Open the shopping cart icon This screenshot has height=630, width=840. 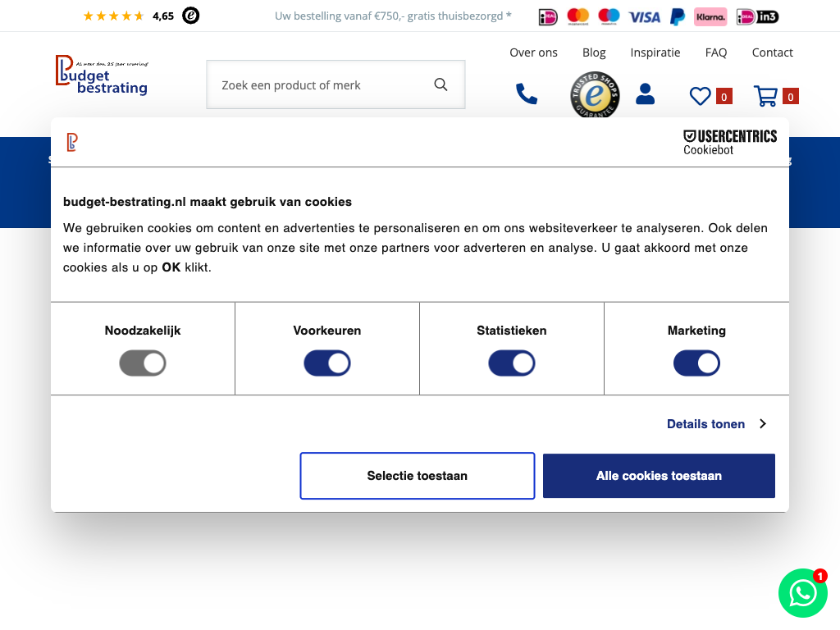(766, 97)
